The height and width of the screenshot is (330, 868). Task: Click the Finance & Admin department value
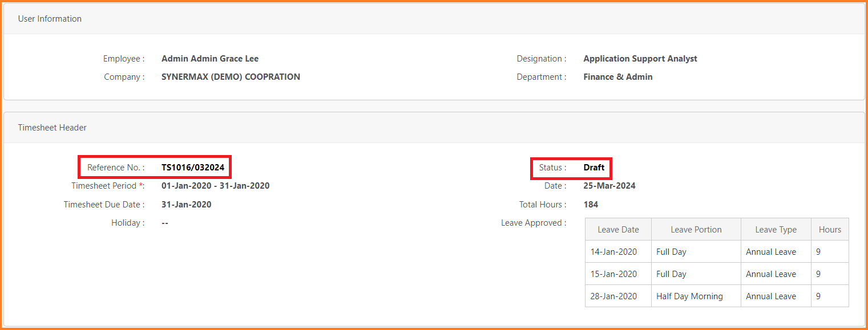[x=618, y=77]
